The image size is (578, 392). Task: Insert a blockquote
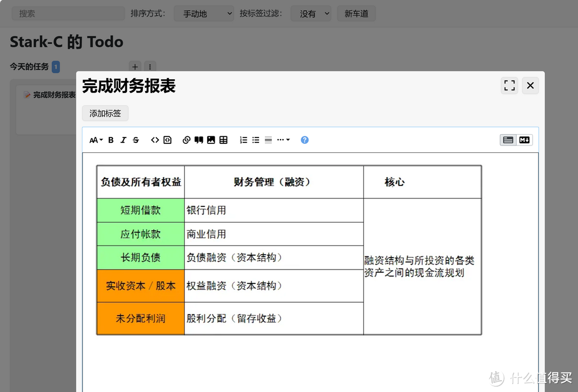point(199,140)
